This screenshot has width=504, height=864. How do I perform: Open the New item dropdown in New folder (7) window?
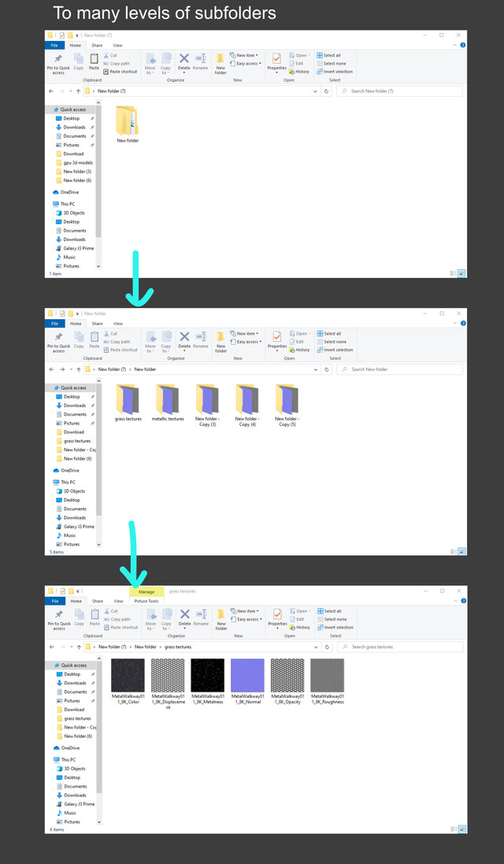pos(244,55)
